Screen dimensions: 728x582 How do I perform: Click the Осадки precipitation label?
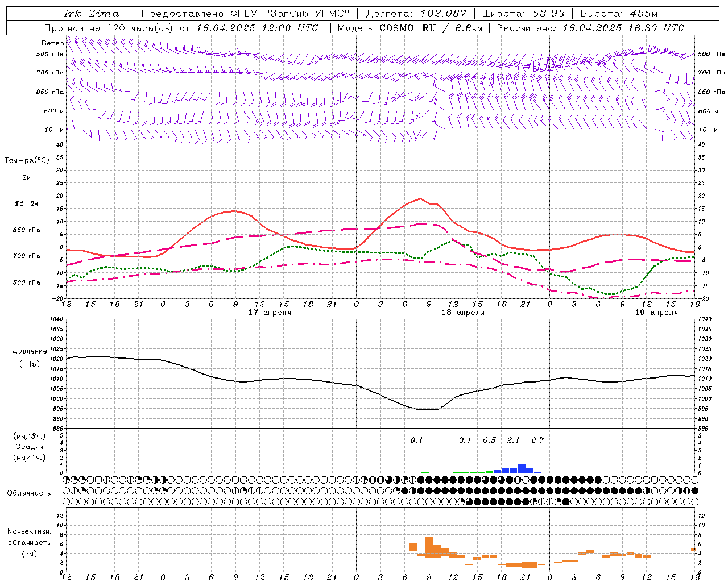click(29, 447)
